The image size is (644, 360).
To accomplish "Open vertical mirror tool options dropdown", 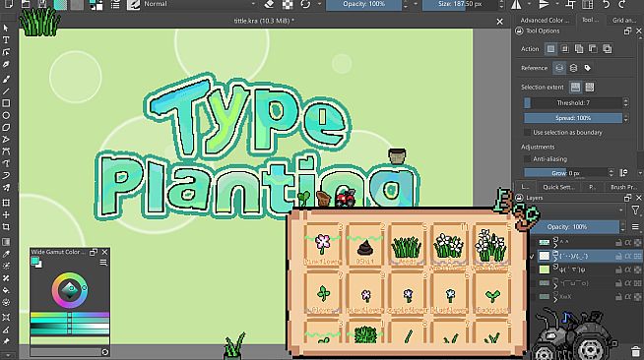I will [x=557, y=4].
